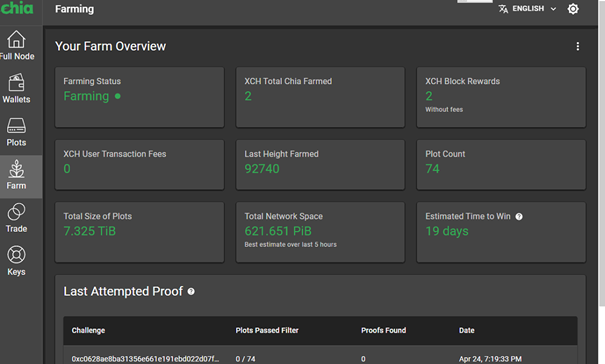Open the Trade section
Screen dimensions: 605x364
click(x=17, y=218)
